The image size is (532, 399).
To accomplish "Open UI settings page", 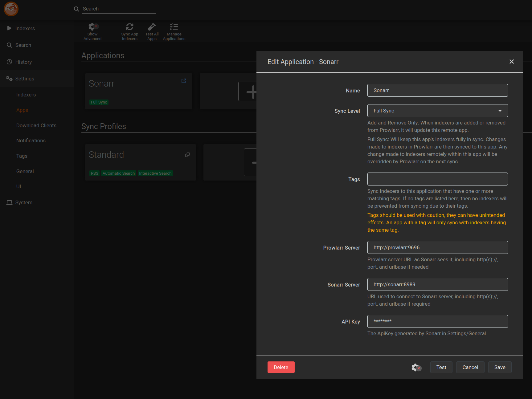I will click(x=18, y=186).
